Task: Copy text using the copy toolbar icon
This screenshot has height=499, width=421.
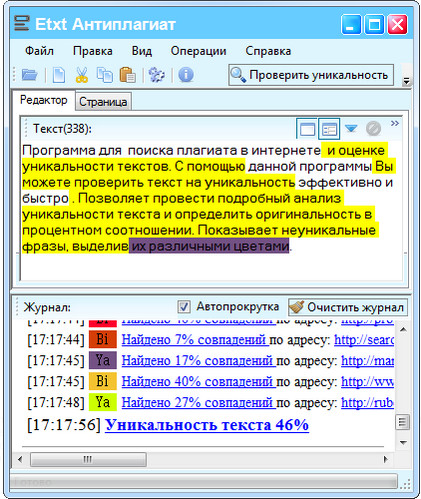Action: pos(104,75)
